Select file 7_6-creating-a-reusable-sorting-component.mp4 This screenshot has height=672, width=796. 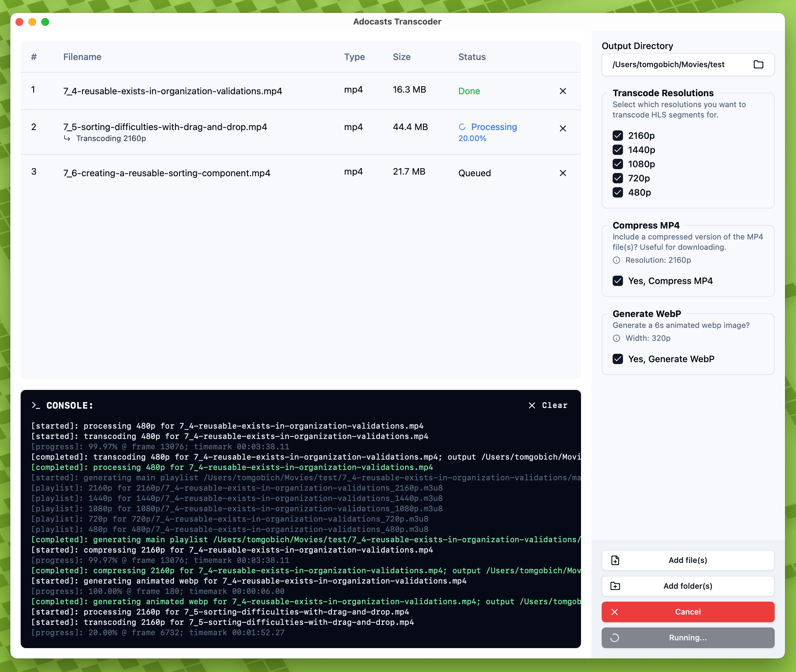(167, 173)
